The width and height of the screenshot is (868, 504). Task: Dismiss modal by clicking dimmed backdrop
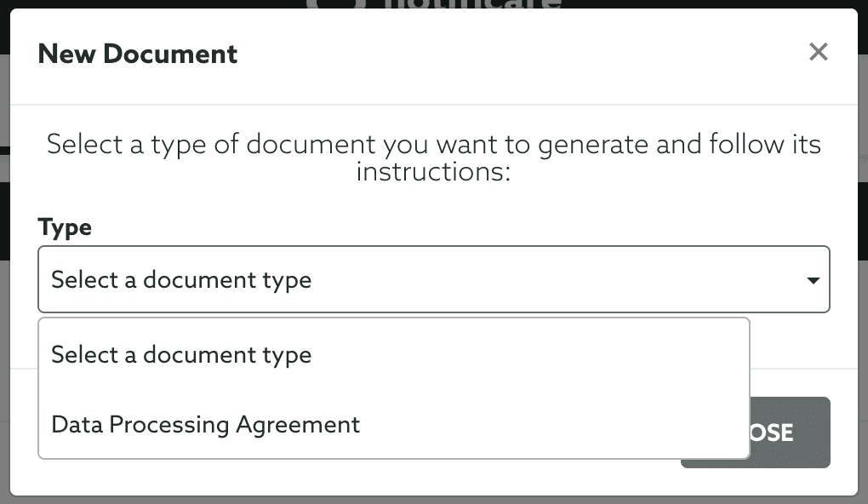tap(4, 332)
